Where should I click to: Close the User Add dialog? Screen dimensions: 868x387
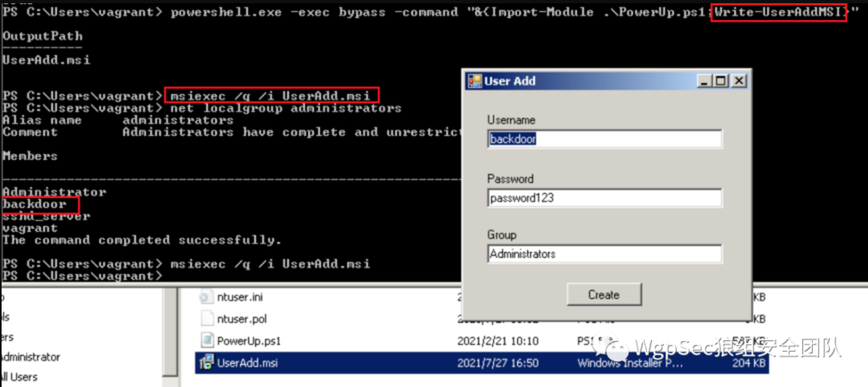click(739, 81)
